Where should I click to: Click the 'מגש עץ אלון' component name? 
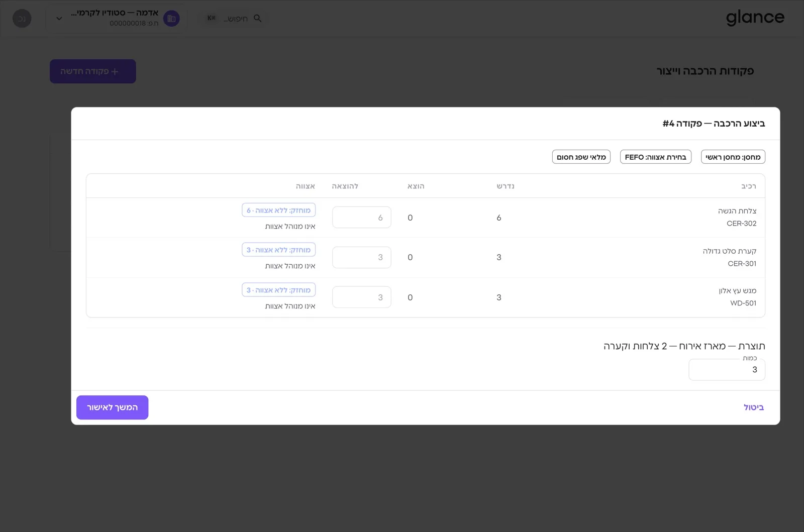738,291
